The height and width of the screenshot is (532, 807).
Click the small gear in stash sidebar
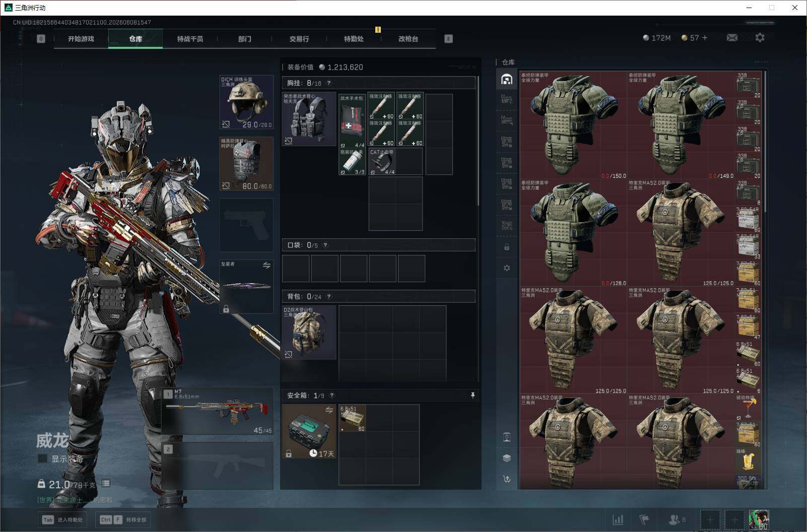[507, 268]
